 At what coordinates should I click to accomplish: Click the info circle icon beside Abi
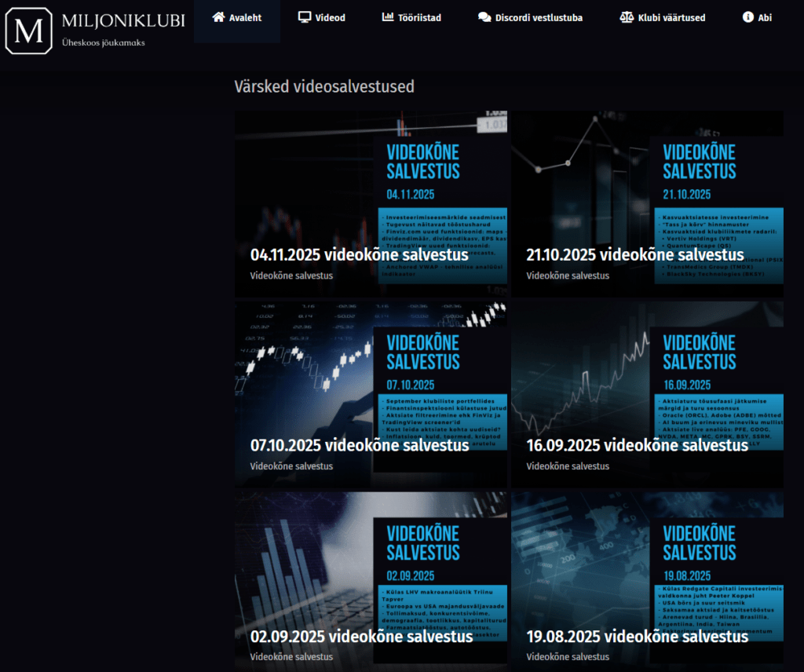[x=747, y=17]
